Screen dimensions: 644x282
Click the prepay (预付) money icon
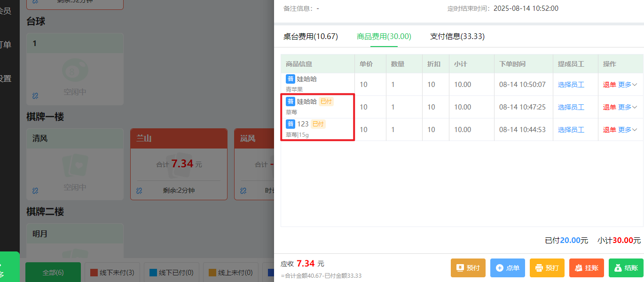tap(460, 267)
